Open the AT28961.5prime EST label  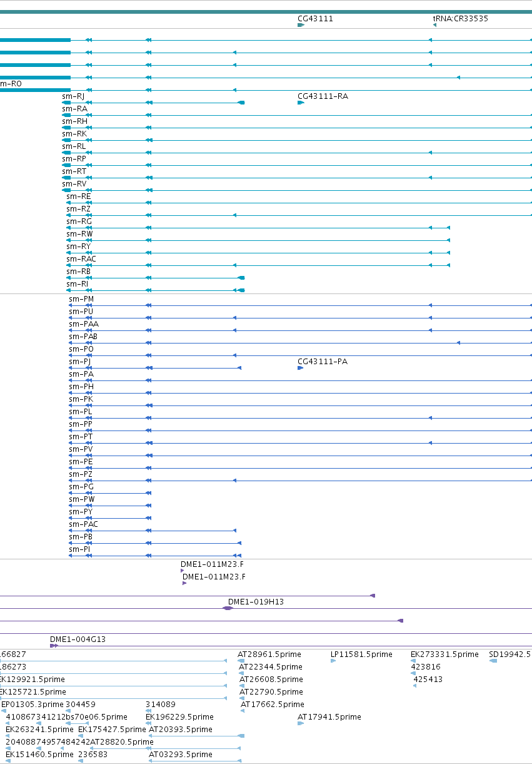pos(269,654)
